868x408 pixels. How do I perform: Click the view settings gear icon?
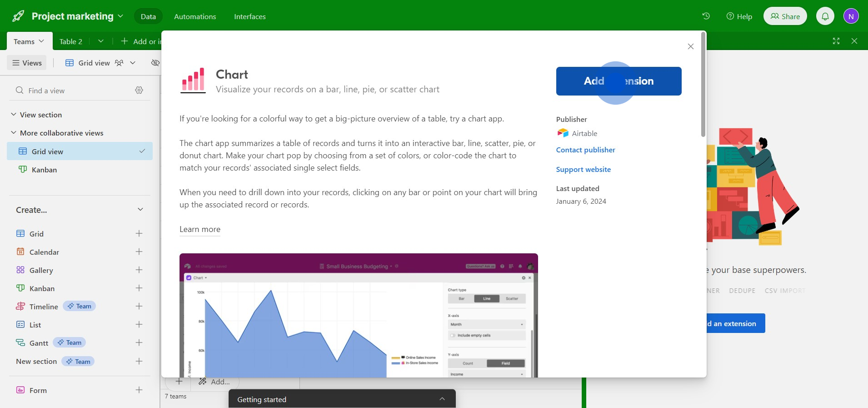(139, 90)
